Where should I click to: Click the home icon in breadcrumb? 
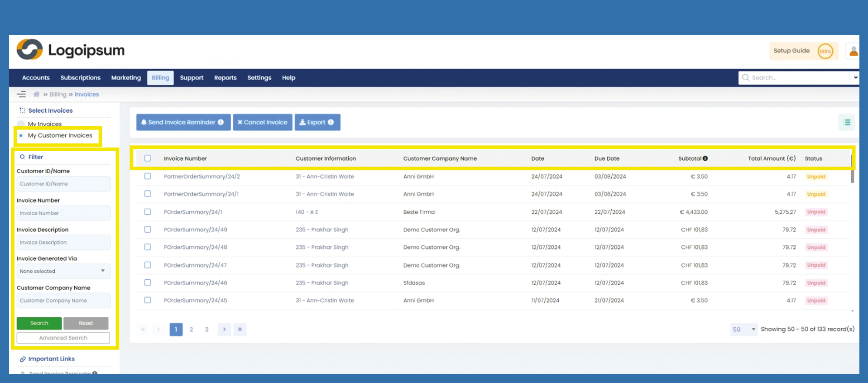[x=36, y=94]
